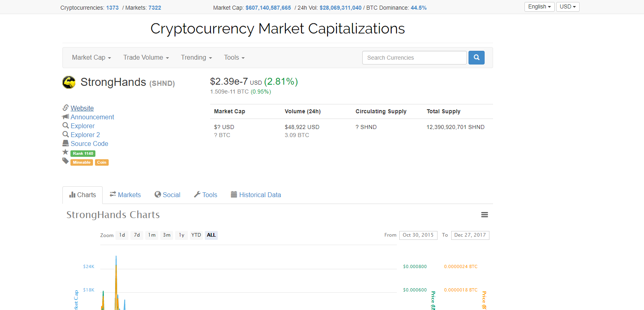Image resolution: width=644 pixels, height=310 pixels.
Task: Expand the Trade Volume dropdown menu
Action: pos(146,58)
